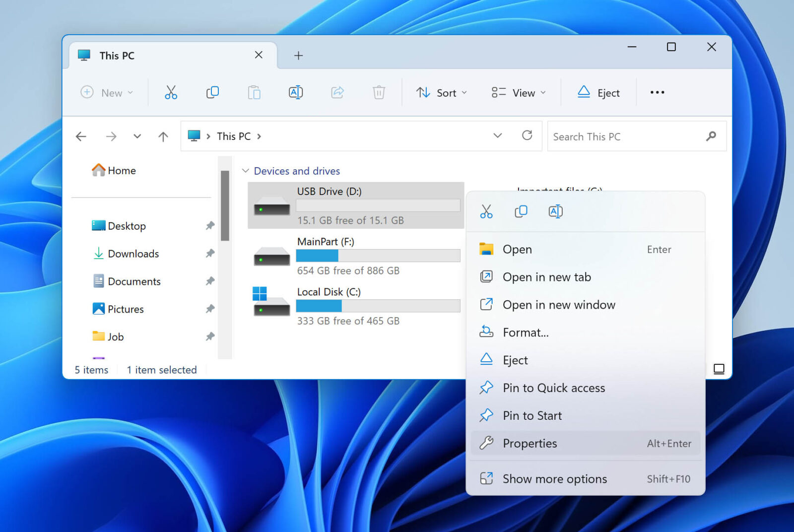The height and width of the screenshot is (532, 794).
Task: Click the Cut icon in the toolbar
Action: pyautogui.click(x=171, y=92)
